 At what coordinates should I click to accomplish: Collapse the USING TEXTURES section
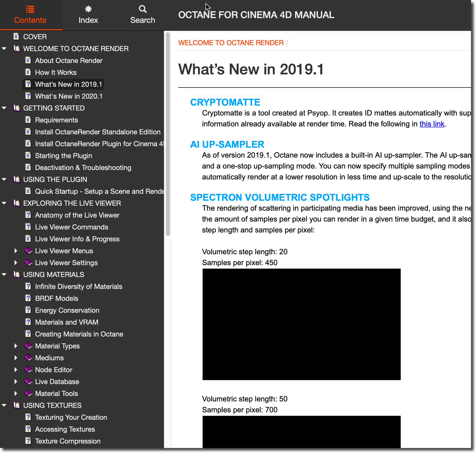[x=4, y=405]
